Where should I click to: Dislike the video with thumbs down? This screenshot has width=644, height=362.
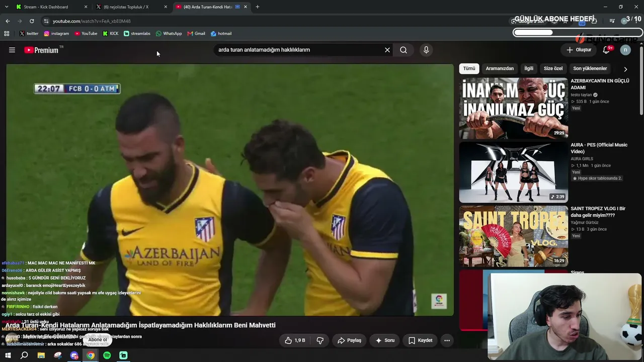click(x=320, y=340)
